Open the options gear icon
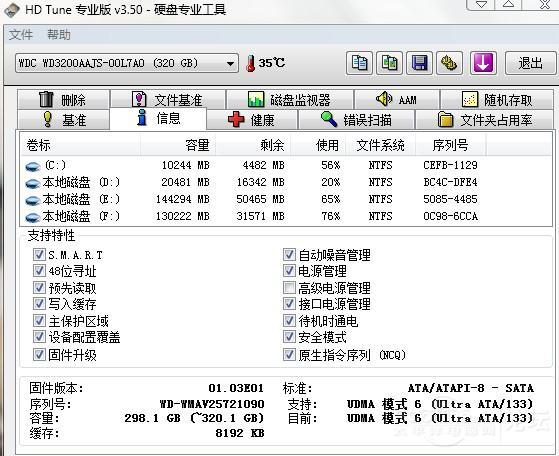The height and width of the screenshot is (456, 559). [x=450, y=63]
